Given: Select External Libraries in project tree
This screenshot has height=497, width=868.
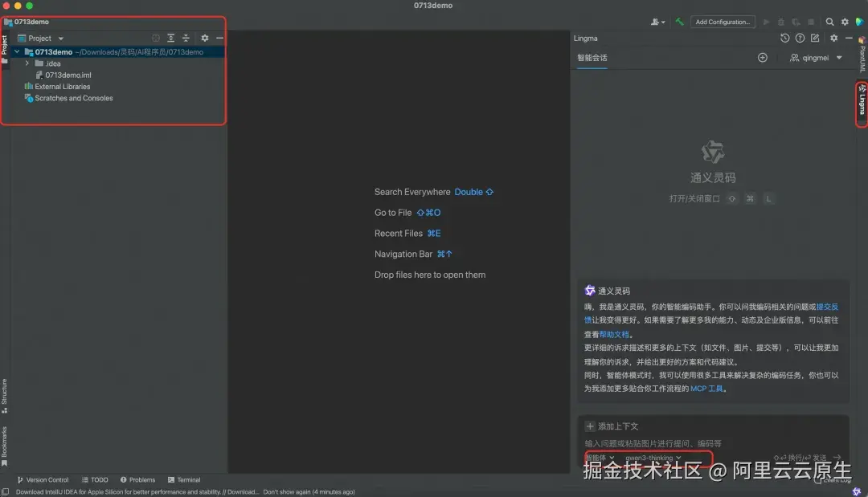Looking at the screenshot, I should tap(62, 86).
